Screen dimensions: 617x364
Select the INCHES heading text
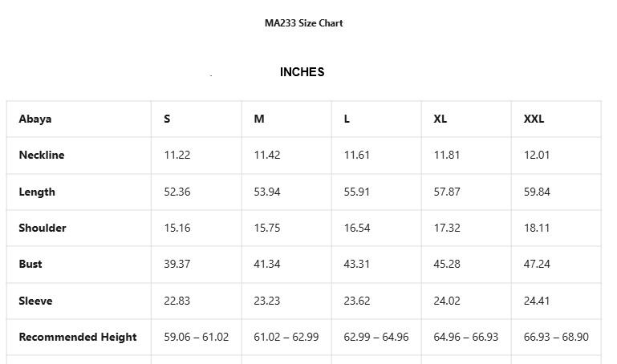pos(302,72)
